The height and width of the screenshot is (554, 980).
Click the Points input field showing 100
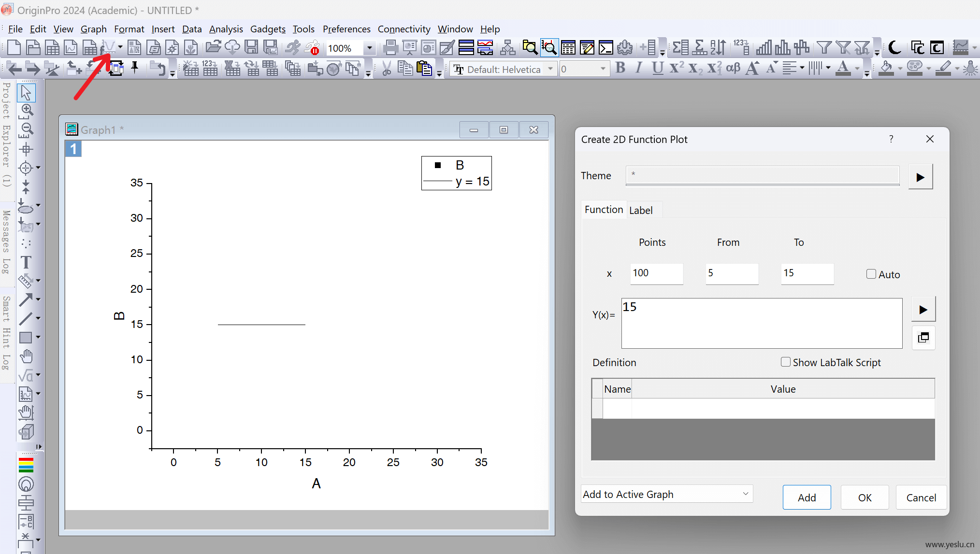coord(656,273)
